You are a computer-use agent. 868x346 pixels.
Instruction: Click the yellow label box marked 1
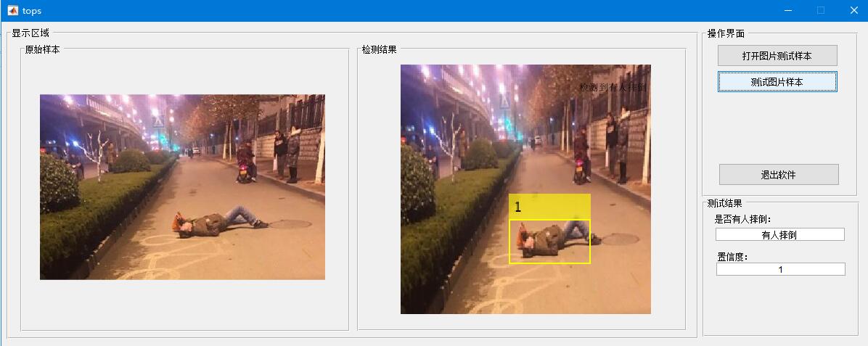[549, 207]
